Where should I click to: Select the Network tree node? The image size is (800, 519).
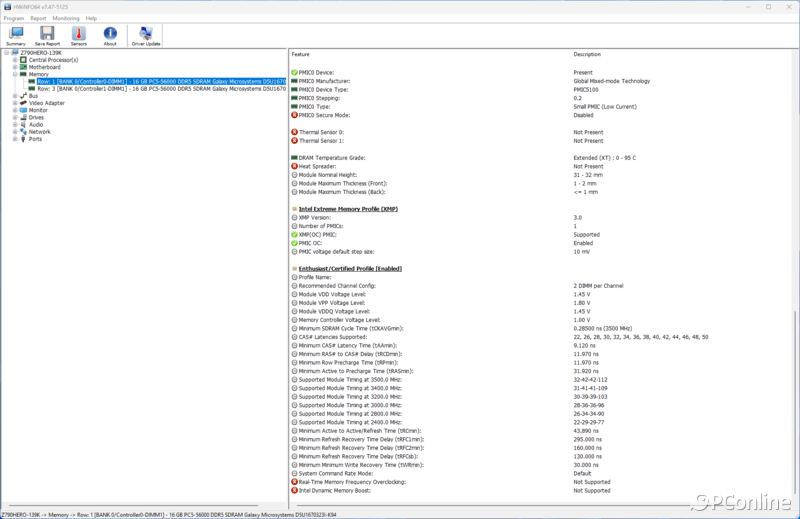[39, 131]
